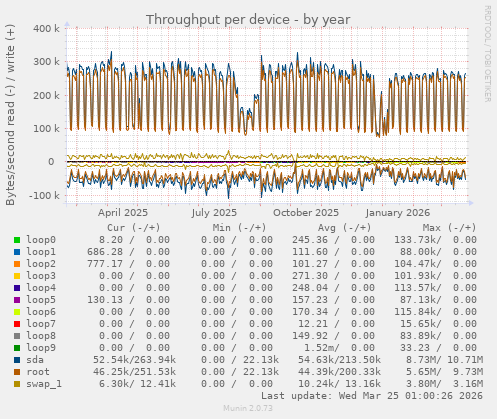This screenshot has width=497, height=419.
Task: Click the loop9 dark green legend swatch
Action: [17, 348]
